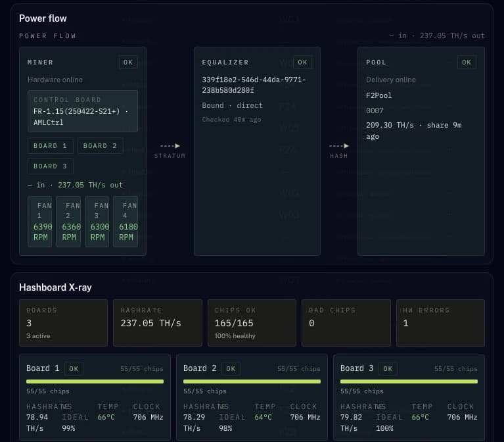The width and height of the screenshot is (504, 442).
Task: Click the top-right '237.05 TH/s out' summary
Action: point(452,36)
